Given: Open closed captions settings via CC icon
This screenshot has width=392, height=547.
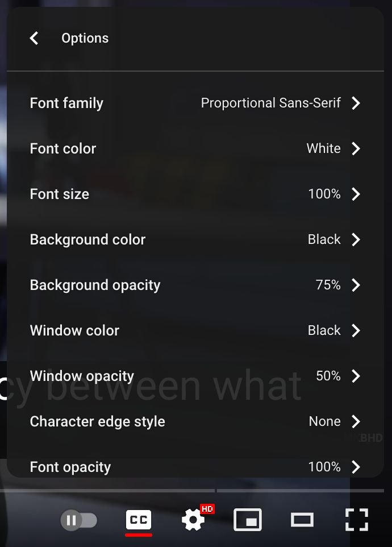Looking at the screenshot, I should pyautogui.click(x=138, y=519).
